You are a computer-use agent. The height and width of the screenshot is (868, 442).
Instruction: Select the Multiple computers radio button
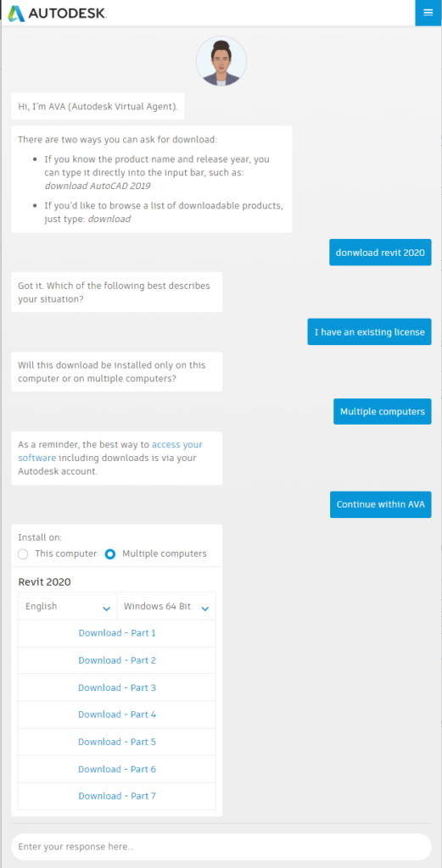(x=110, y=554)
